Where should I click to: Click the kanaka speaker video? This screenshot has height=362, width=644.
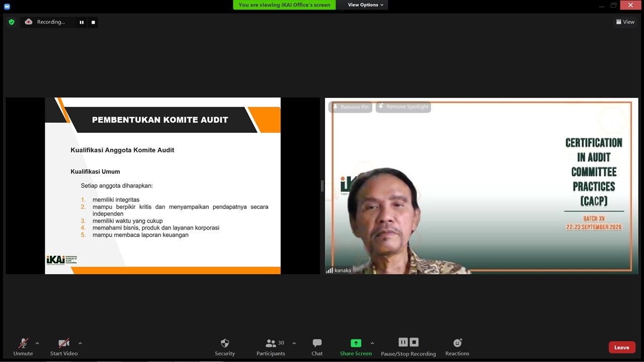(x=481, y=186)
